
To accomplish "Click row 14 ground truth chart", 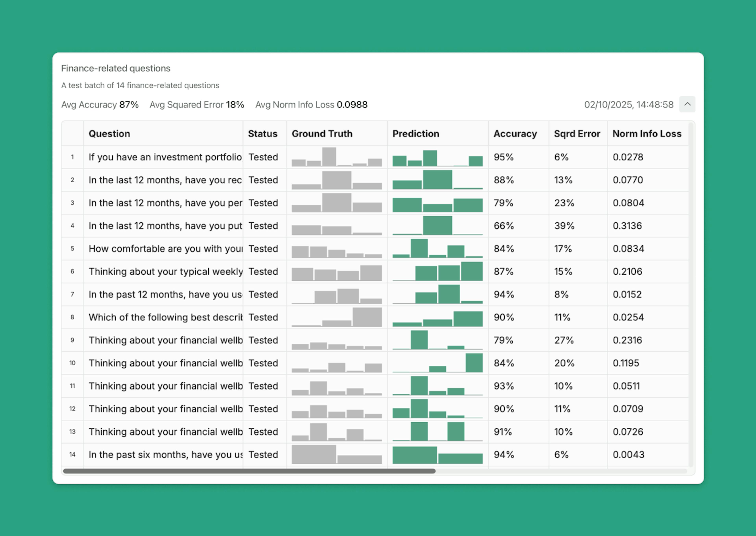I will click(x=336, y=454).
